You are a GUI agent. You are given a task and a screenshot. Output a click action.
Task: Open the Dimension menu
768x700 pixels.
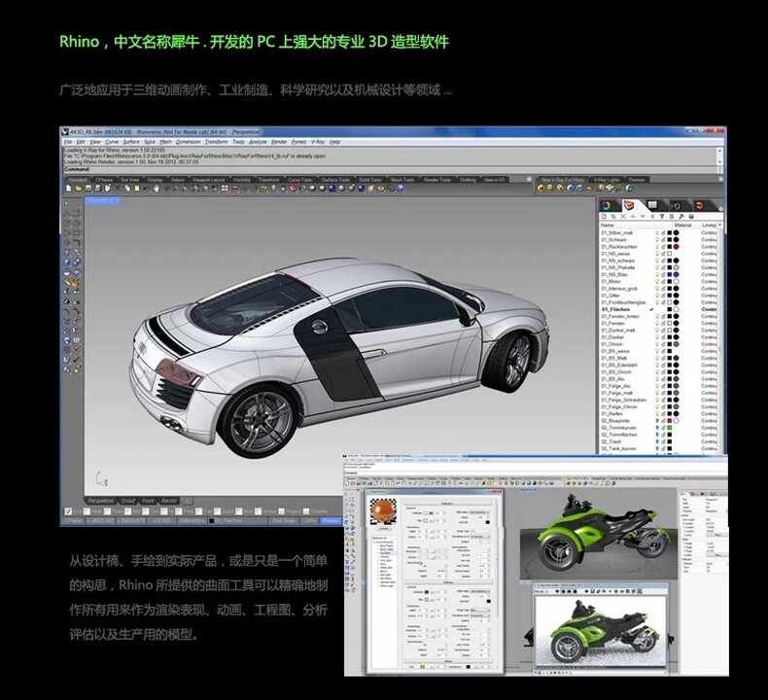[188, 142]
